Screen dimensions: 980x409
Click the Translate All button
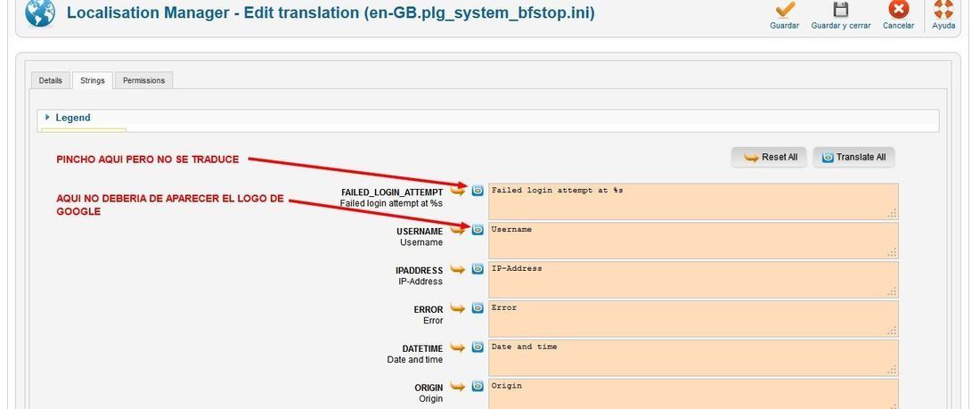pos(853,158)
